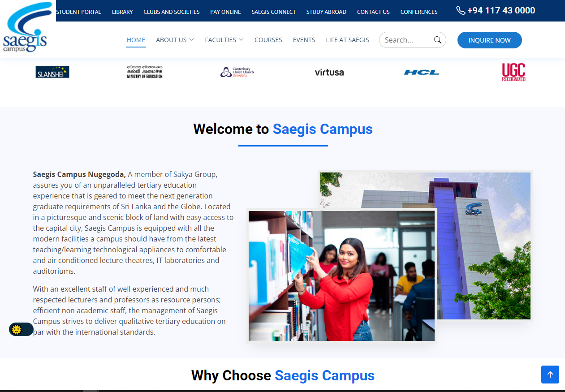Click the Canterbury Christ Church University logo
565x392 pixels.
(x=237, y=72)
